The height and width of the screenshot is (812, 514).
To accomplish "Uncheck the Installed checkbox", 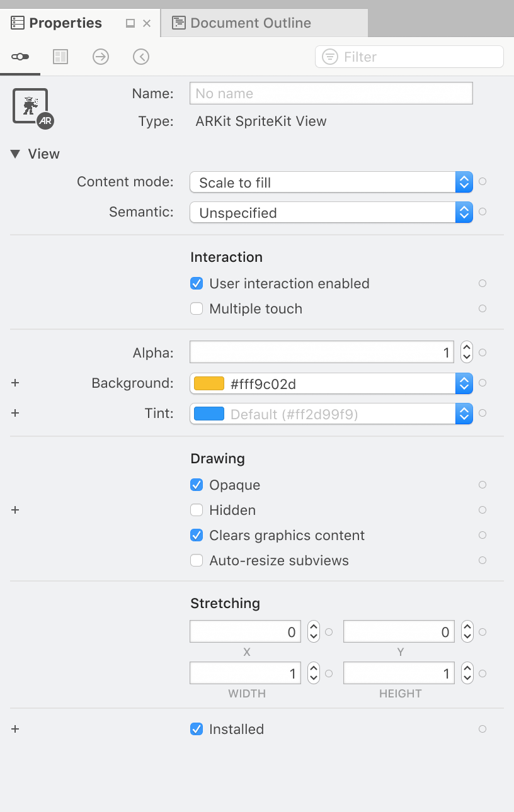I will tap(196, 729).
